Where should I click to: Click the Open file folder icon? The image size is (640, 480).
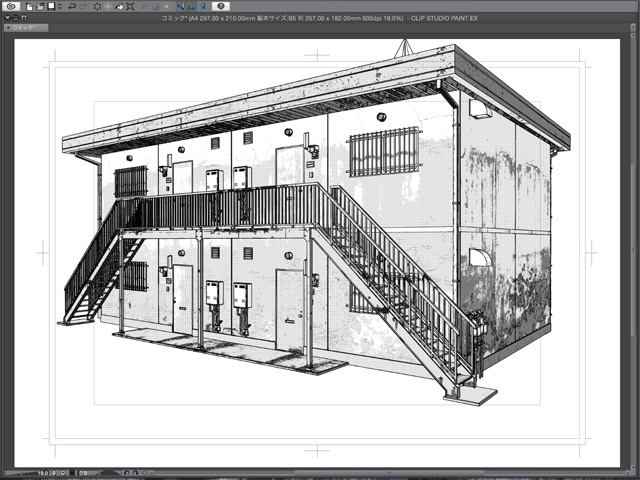pos(40,7)
